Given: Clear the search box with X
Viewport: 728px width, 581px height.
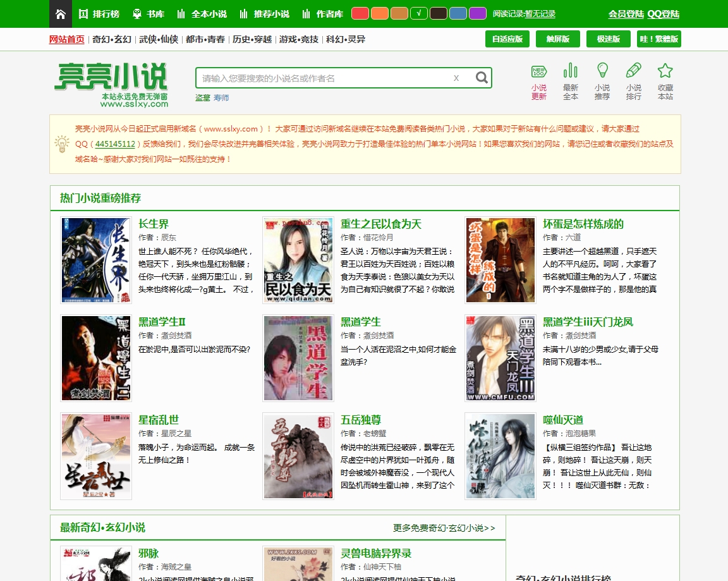Looking at the screenshot, I should 456,78.
